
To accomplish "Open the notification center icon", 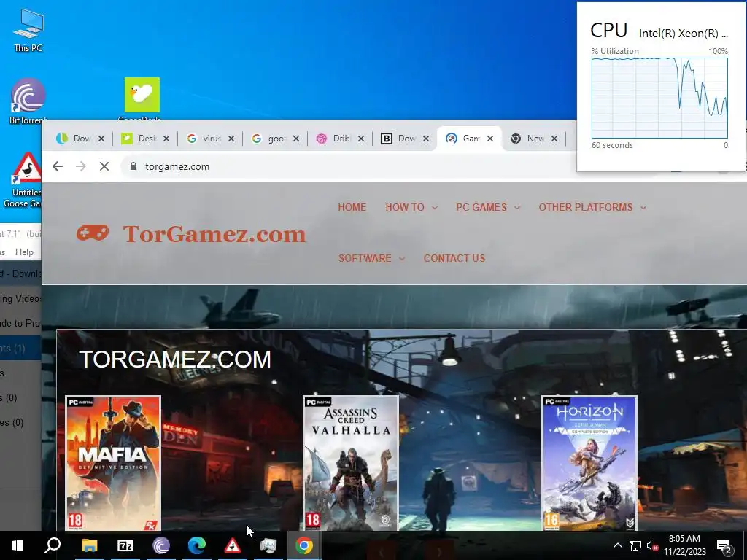I will click(724, 545).
